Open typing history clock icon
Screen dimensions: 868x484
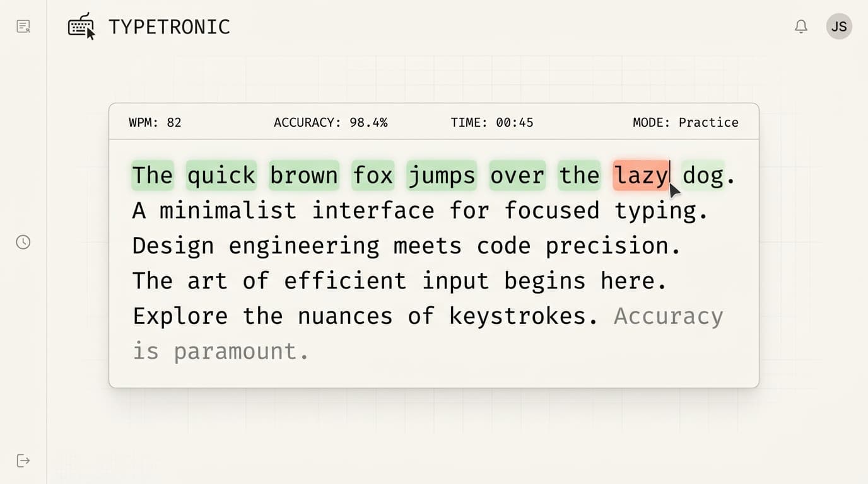(23, 242)
